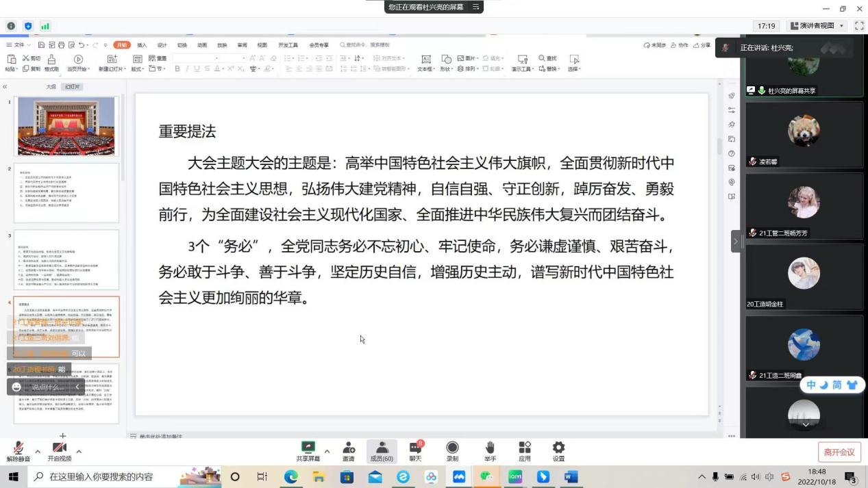Click the 共享屏幕 share screen button
The width and height of the screenshot is (868, 488).
[308, 451]
